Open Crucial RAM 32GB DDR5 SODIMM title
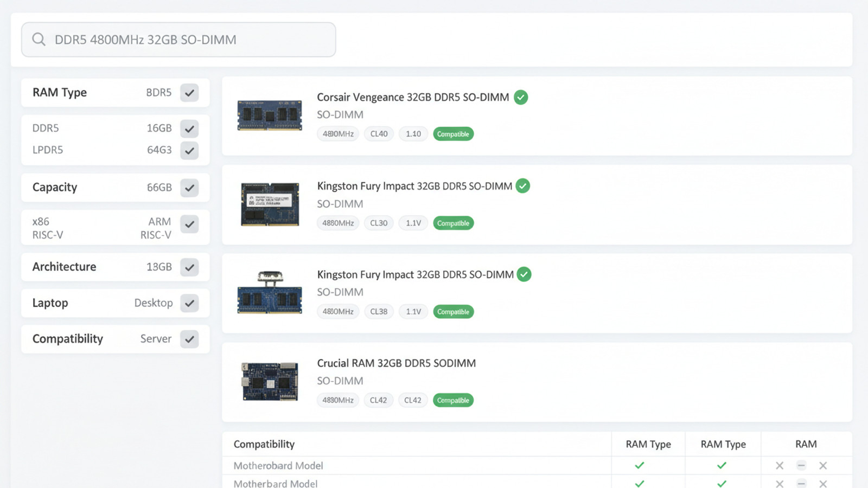This screenshot has width=868, height=488. (397, 363)
